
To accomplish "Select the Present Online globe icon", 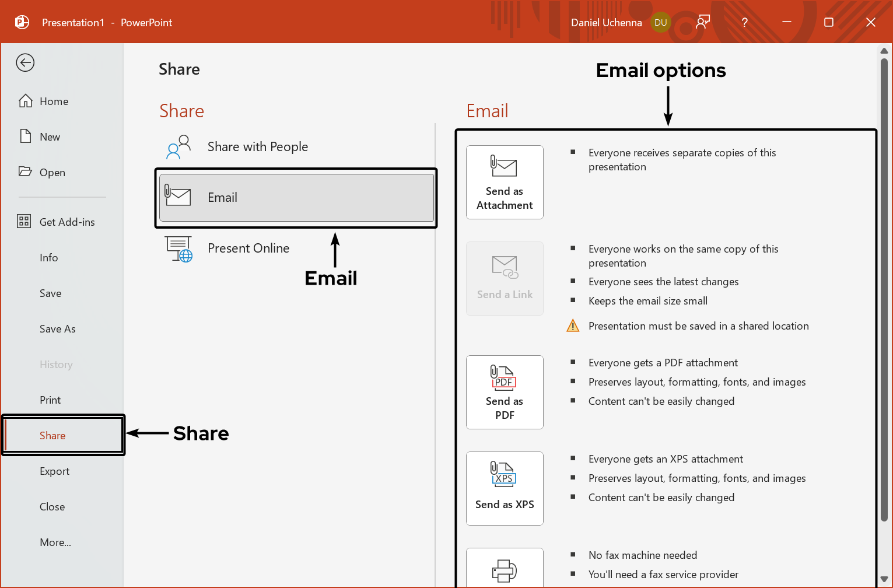I will (x=178, y=248).
